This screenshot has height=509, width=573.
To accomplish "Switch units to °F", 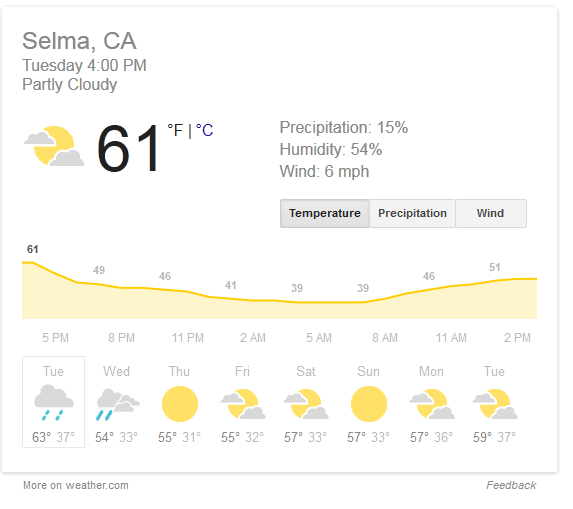I will point(175,130).
